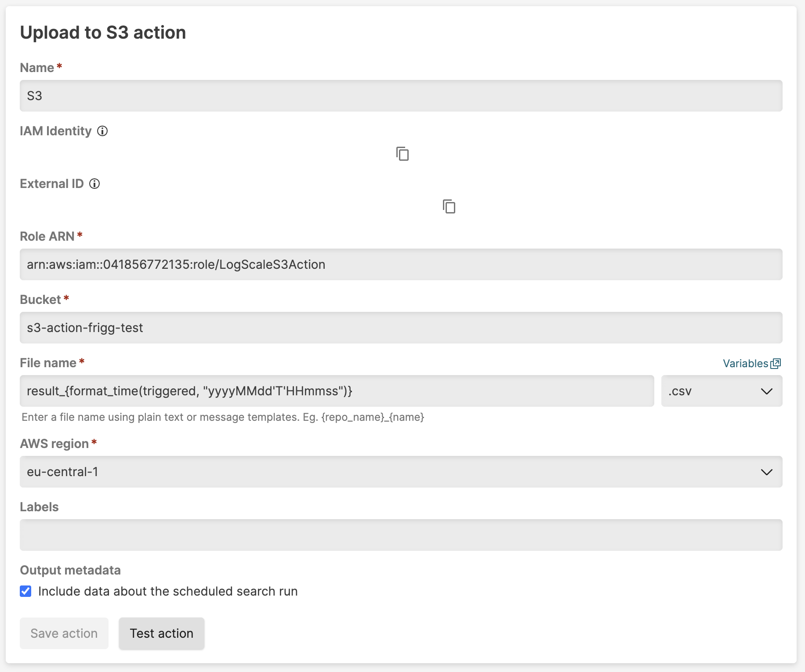The image size is (805, 672).
Task: Uncheck Include data about the scheduled search run
Action: point(25,591)
